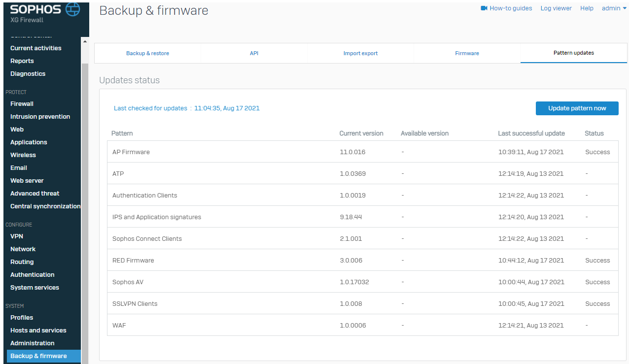
Task: Open Central synchronization
Action: [x=45, y=206]
